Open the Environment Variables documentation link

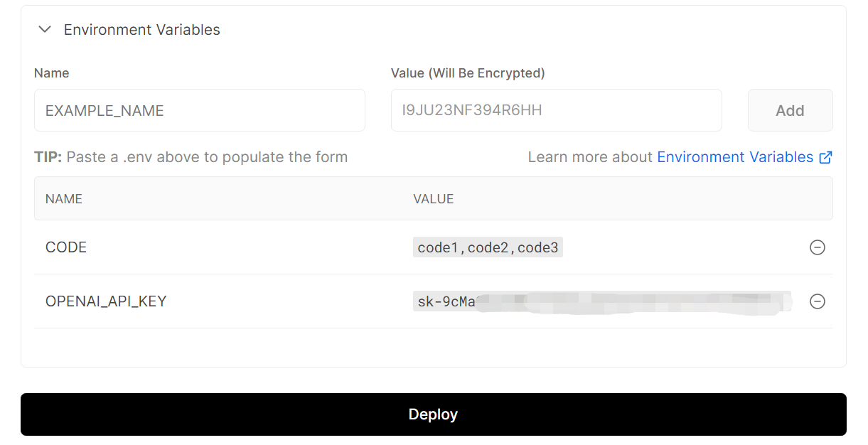tap(735, 157)
